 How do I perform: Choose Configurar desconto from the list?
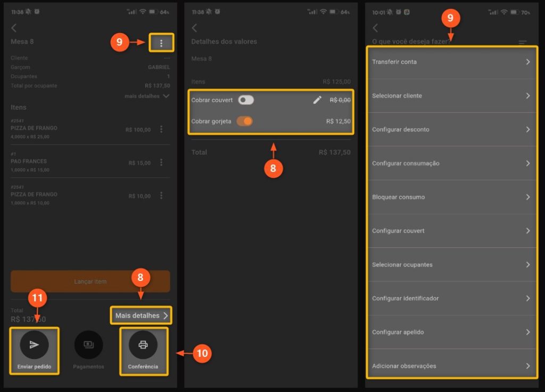point(451,130)
